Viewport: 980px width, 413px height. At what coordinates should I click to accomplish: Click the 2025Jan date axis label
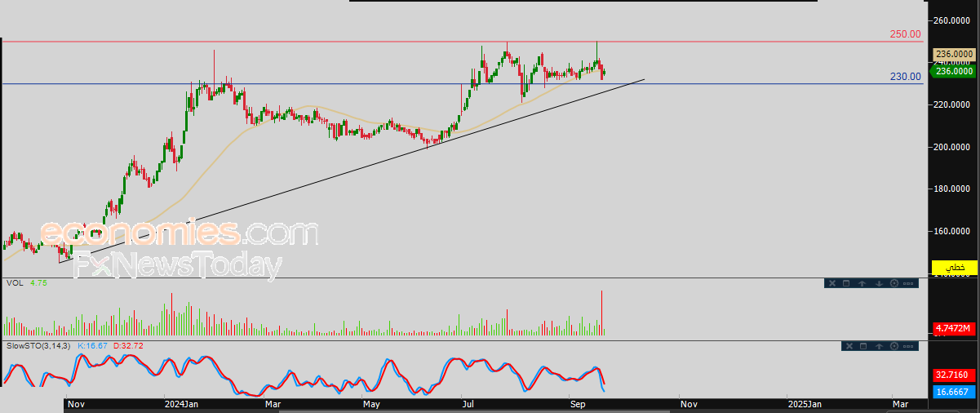point(805,404)
